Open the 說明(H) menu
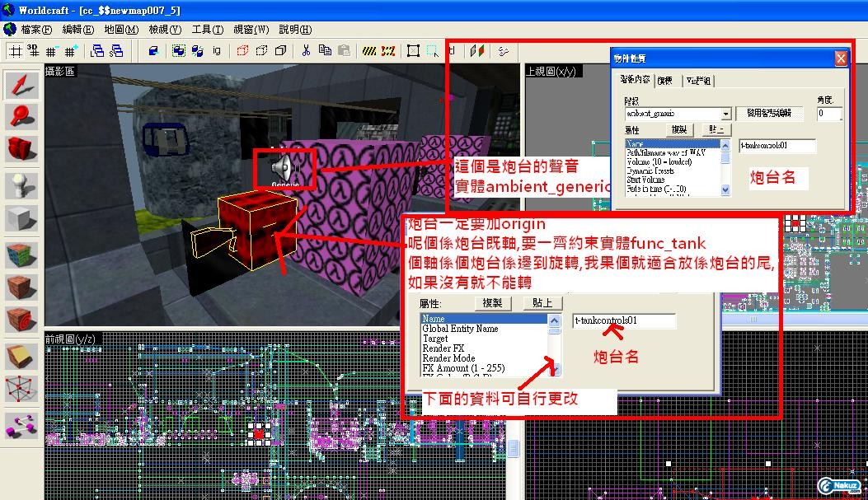The image size is (868, 500). [x=295, y=30]
